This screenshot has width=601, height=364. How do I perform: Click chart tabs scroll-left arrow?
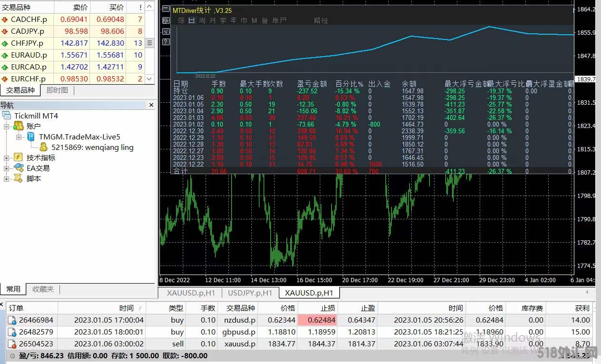pos(587,292)
